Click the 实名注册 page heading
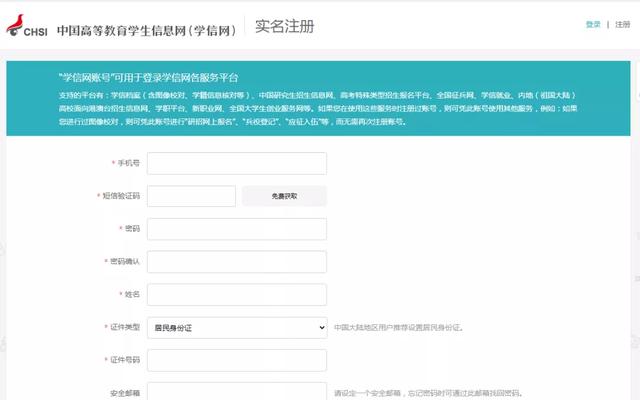Image resolution: width=640 pixels, height=400 pixels. tap(284, 27)
